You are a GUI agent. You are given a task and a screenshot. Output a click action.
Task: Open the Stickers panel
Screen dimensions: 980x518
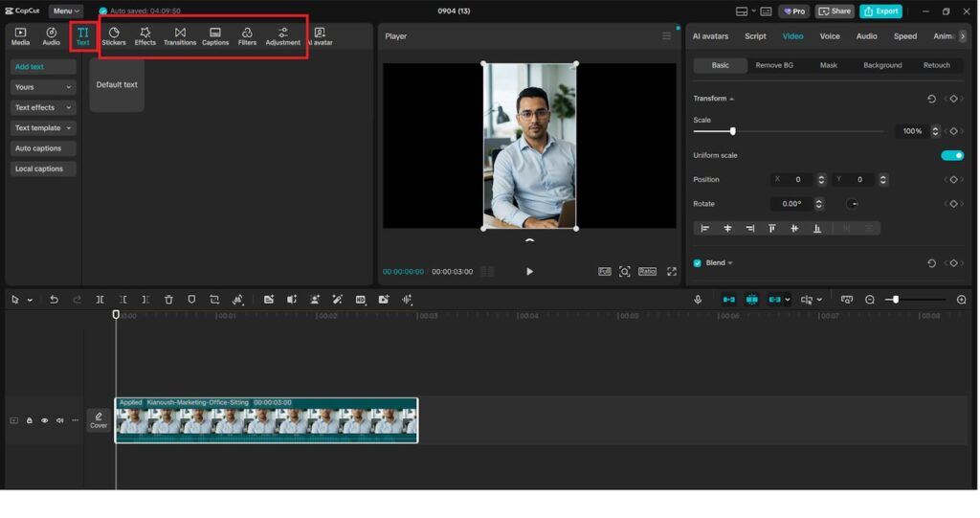point(114,36)
